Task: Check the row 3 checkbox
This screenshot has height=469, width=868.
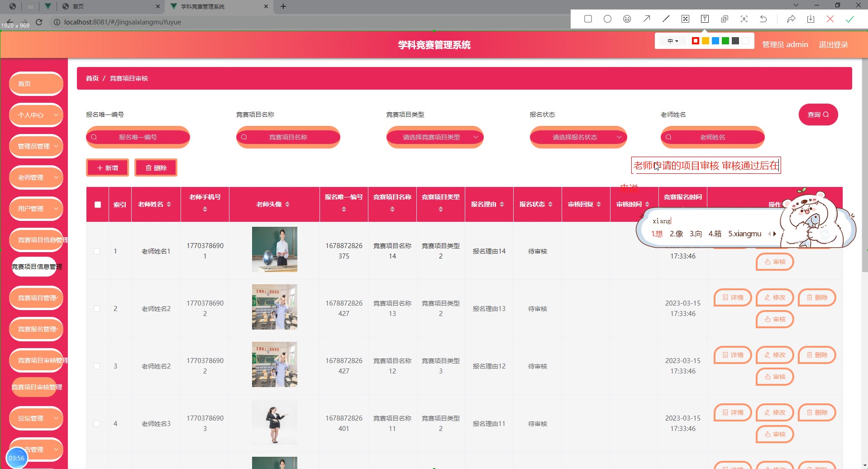Action: [97, 366]
